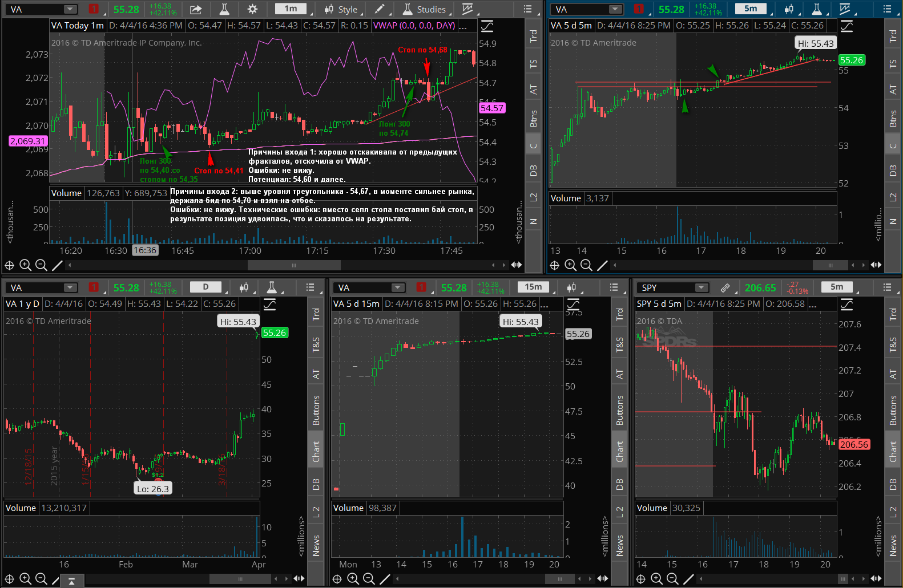
Task: Zoom out on the VA 1m chart
Action: [41, 265]
